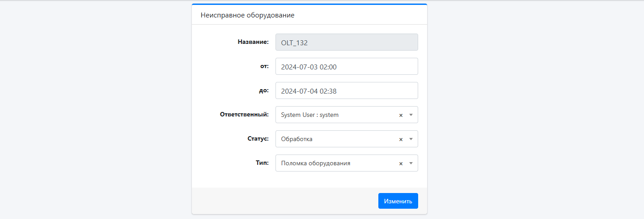
Task: Open the 'Обработка' status combo box
Action: (x=347, y=139)
